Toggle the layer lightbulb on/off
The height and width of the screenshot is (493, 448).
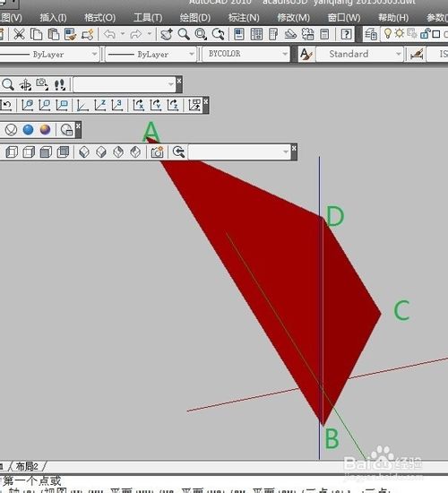(x=388, y=33)
